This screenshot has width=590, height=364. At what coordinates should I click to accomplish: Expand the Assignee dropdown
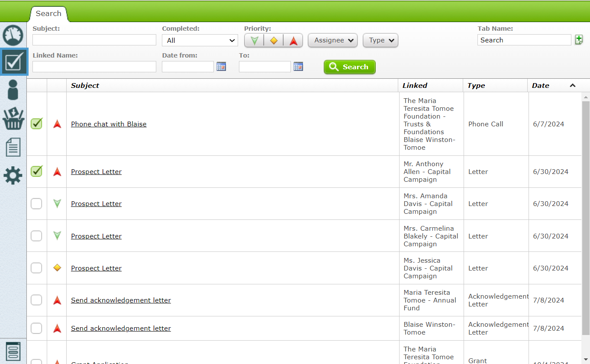point(332,40)
